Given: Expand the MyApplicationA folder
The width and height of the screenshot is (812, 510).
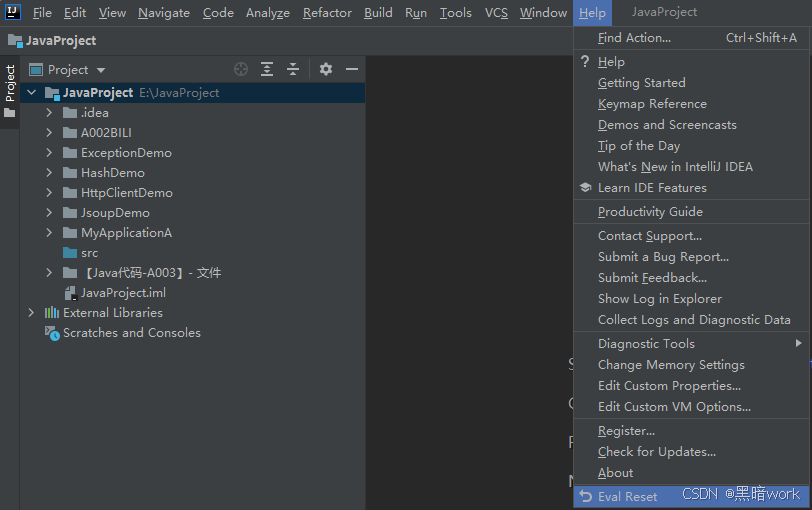Looking at the screenshot, I should point(49,232).
